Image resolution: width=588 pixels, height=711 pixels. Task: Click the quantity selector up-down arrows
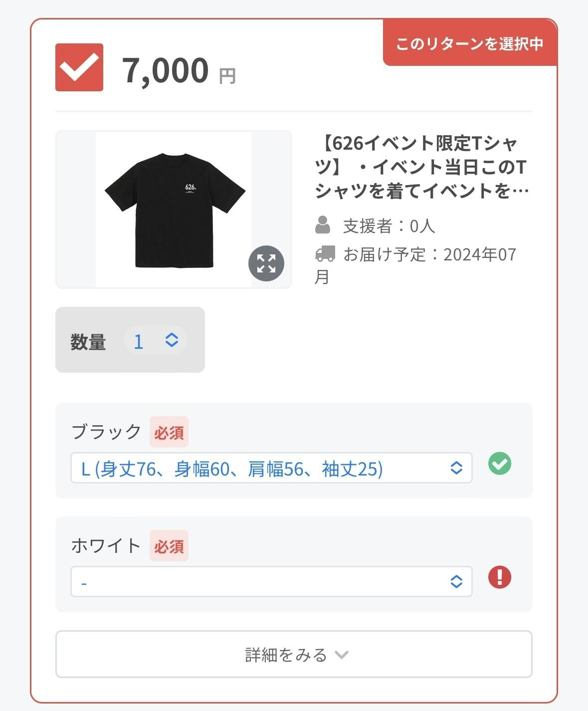172,340
